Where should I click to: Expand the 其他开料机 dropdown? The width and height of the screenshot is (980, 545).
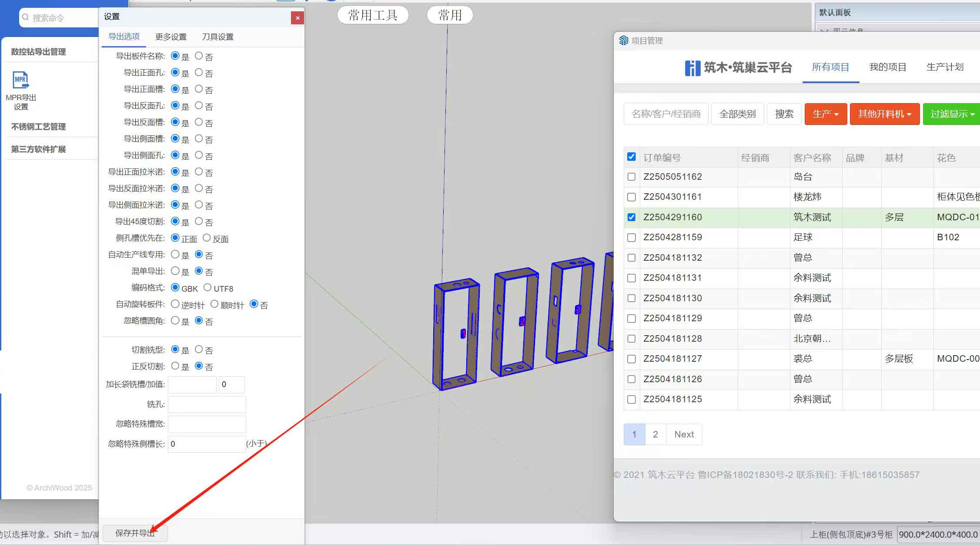click(x=884, y=114)
